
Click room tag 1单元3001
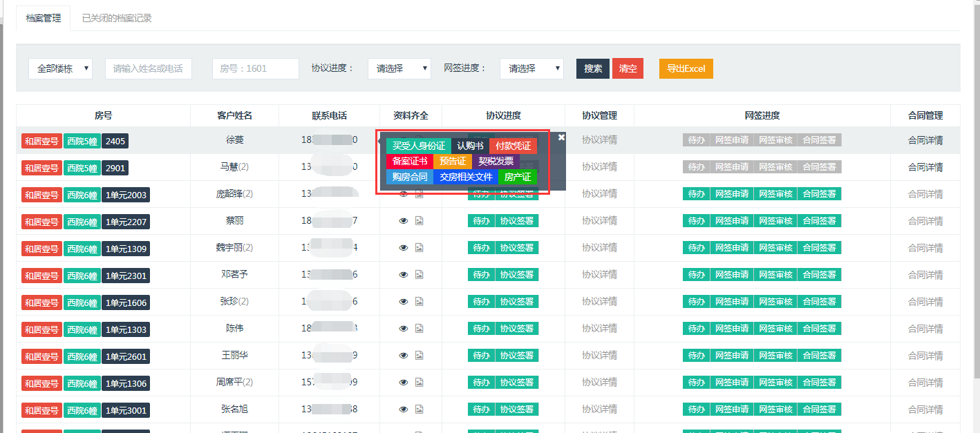(x=126, y=410)
